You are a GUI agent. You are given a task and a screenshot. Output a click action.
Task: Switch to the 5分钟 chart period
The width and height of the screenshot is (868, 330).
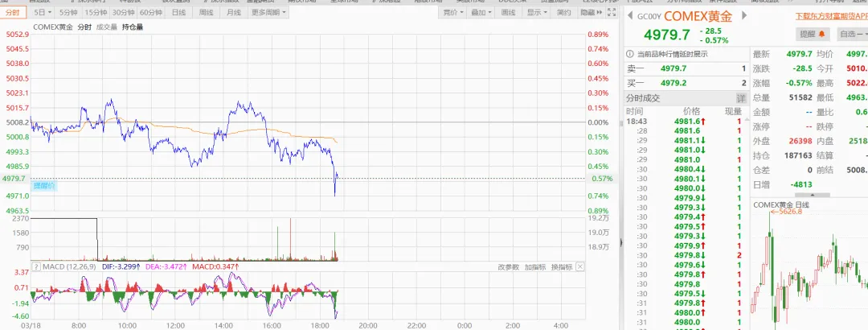tap(68, 12)
